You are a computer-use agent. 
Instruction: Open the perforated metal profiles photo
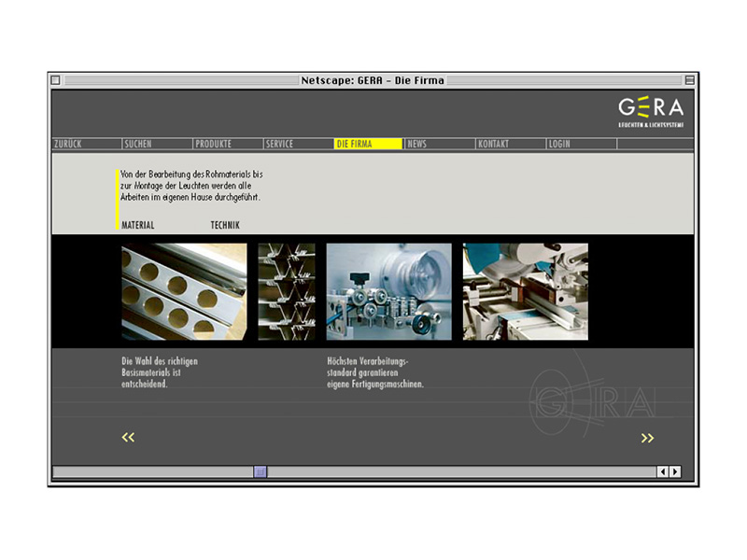184,292
